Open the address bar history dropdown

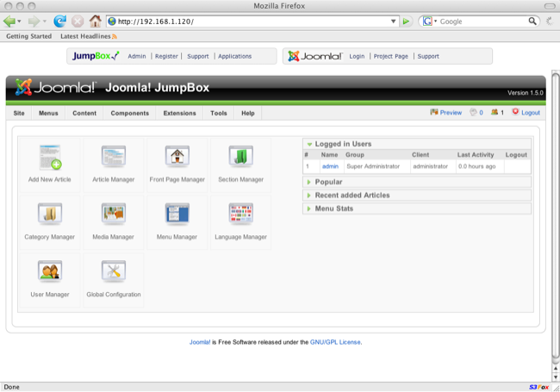(x=393, y=22)
